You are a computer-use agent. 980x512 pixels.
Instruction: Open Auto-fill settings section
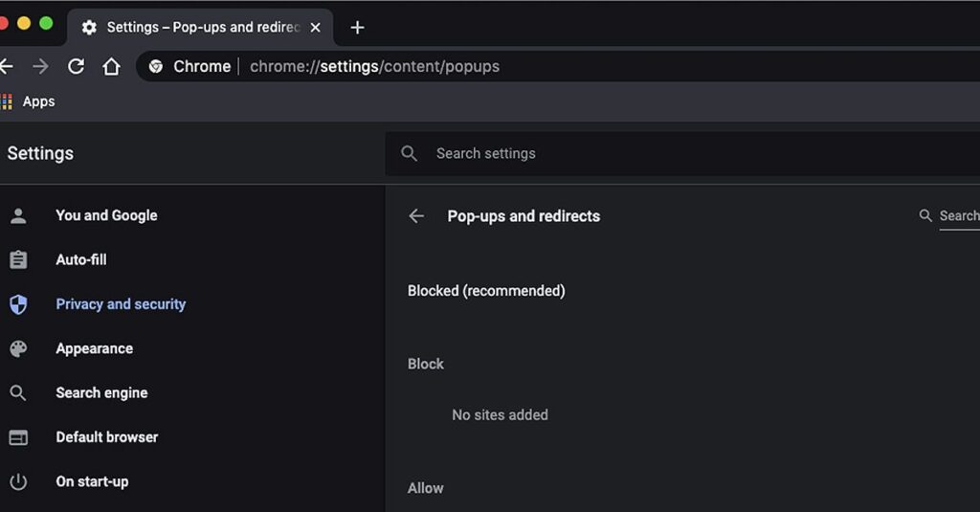point(81,259)
